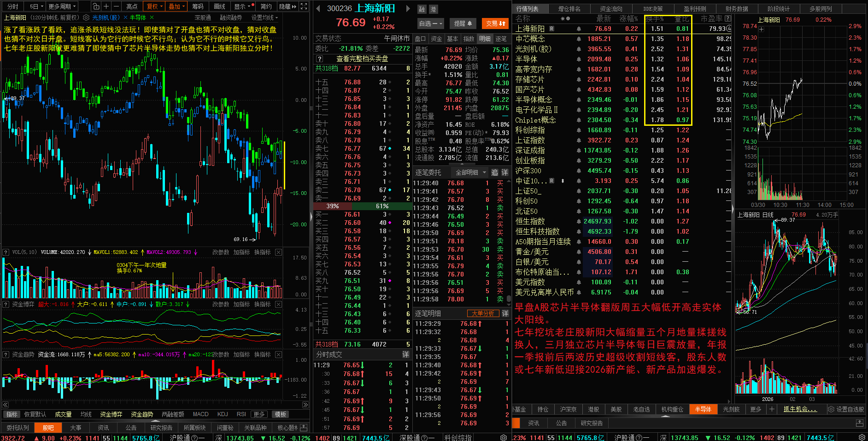Click 查看完整档买卖盘 link
Image resolution: width=868 pixels, height=441 pixels.
pos(362,59)
